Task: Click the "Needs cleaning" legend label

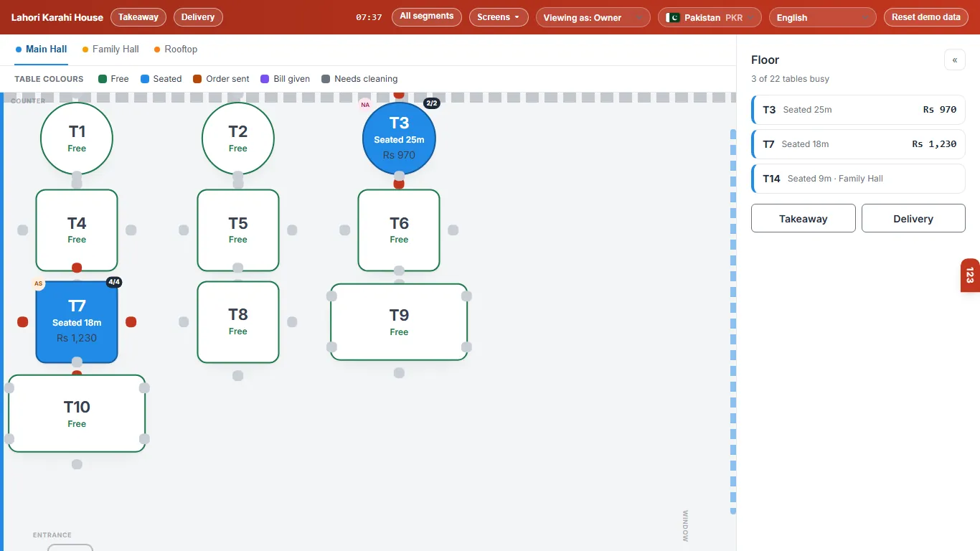Action: pos(366,79)
